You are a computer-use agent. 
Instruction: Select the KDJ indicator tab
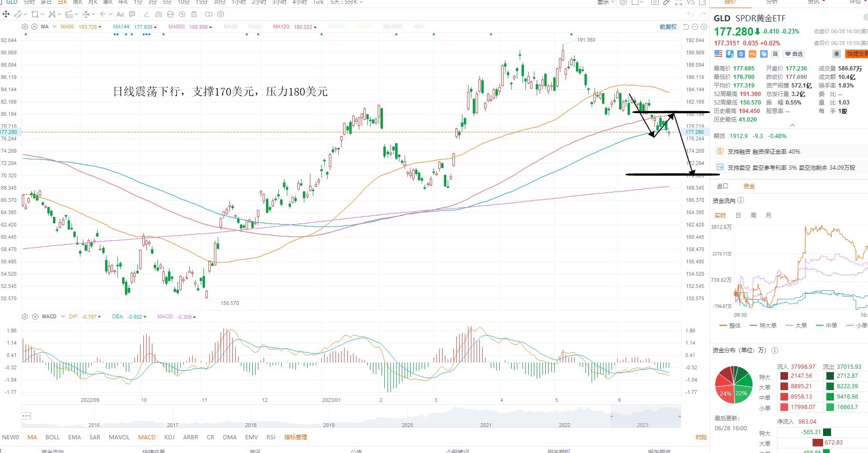[169, 437]
